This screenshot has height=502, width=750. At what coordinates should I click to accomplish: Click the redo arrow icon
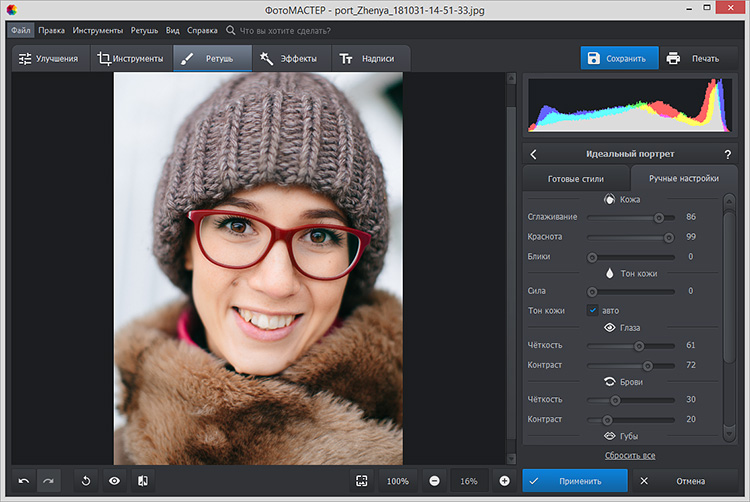pyautogui.click(x=48, y=481)
